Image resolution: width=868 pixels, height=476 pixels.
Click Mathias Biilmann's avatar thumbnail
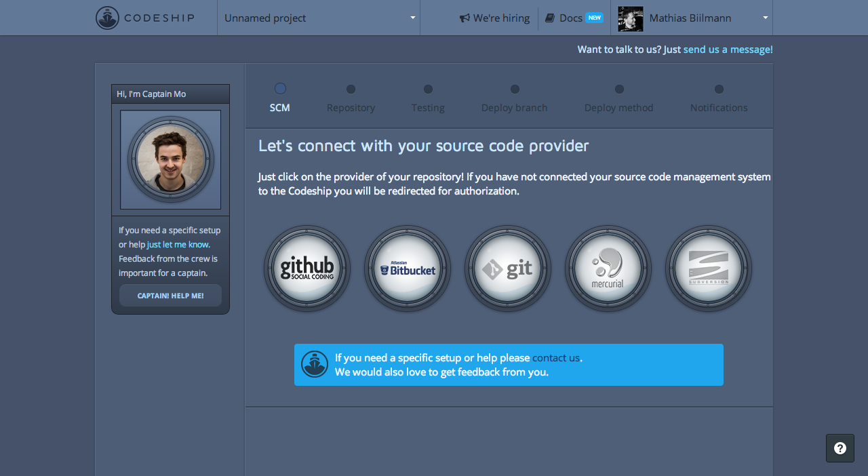point(631,18)
